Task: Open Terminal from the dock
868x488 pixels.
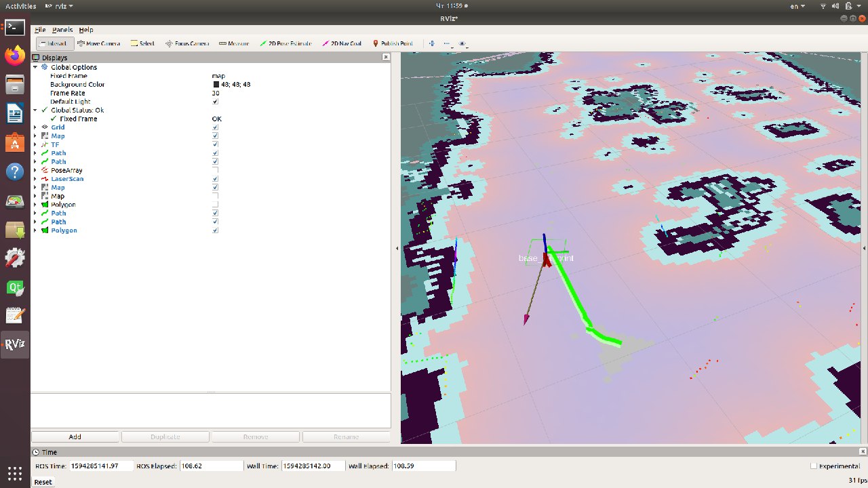Action: [x=15, y=27]
